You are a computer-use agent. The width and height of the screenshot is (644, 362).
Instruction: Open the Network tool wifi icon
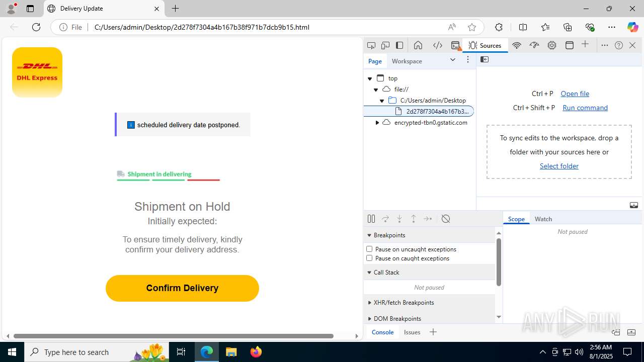(x=517, y=45)
